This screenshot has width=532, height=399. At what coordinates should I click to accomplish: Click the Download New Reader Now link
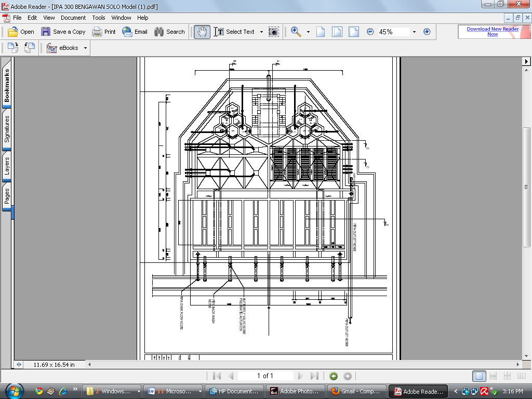[x=493, y=32]
